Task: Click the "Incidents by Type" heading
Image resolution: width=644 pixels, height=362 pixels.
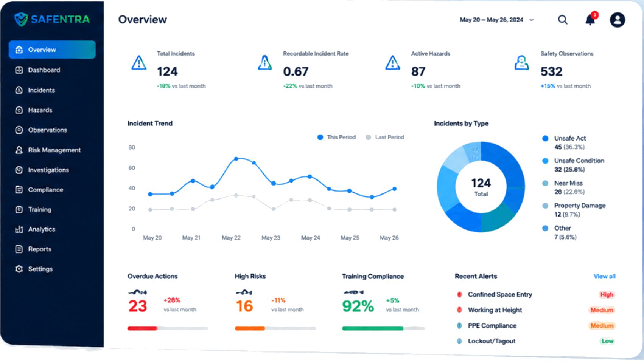Action: click(461, 123)
